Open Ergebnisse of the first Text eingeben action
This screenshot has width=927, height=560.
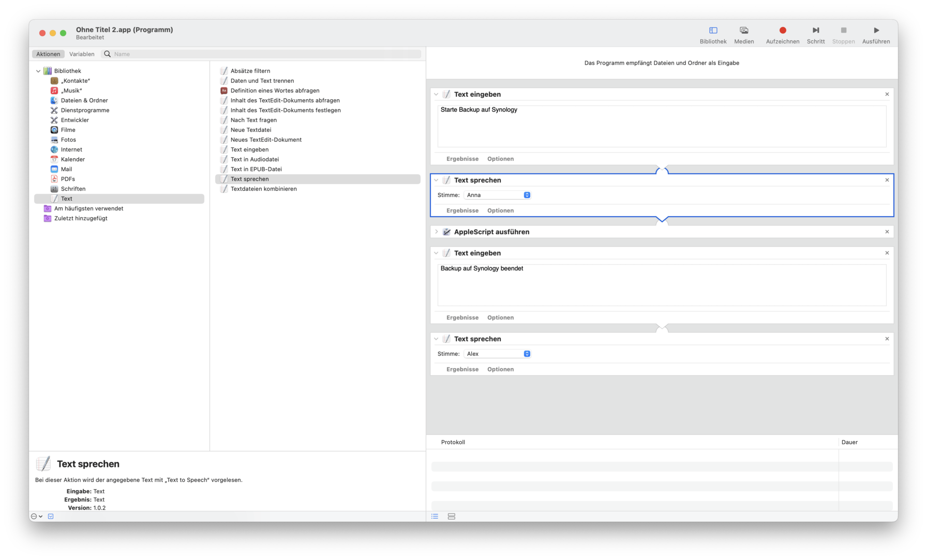(x=462, y=159)
